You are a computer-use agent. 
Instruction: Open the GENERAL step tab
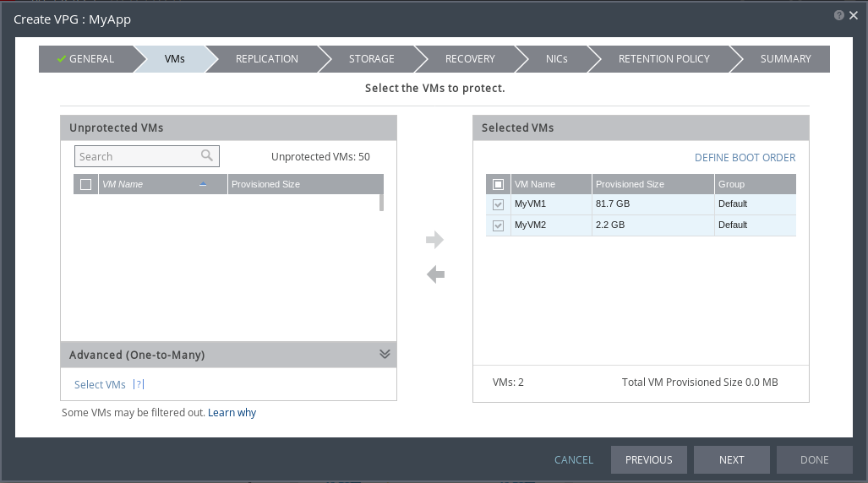[x=85, y=59]
